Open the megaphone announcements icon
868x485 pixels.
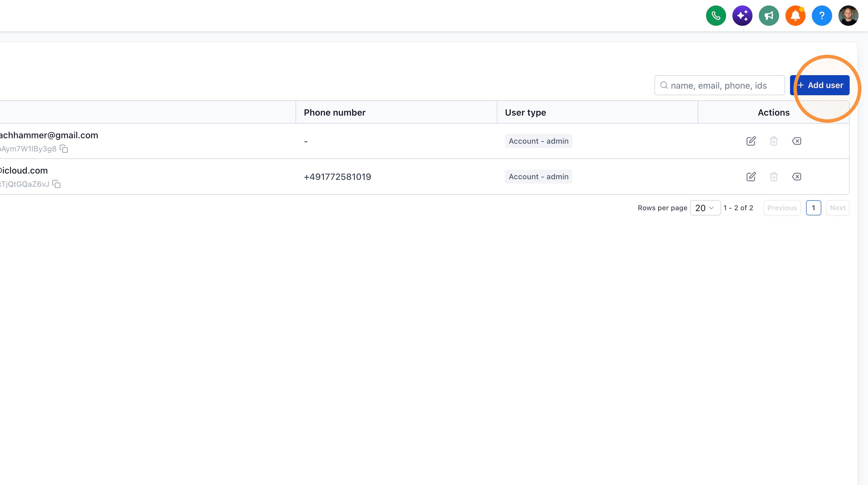tap(769, 15)
